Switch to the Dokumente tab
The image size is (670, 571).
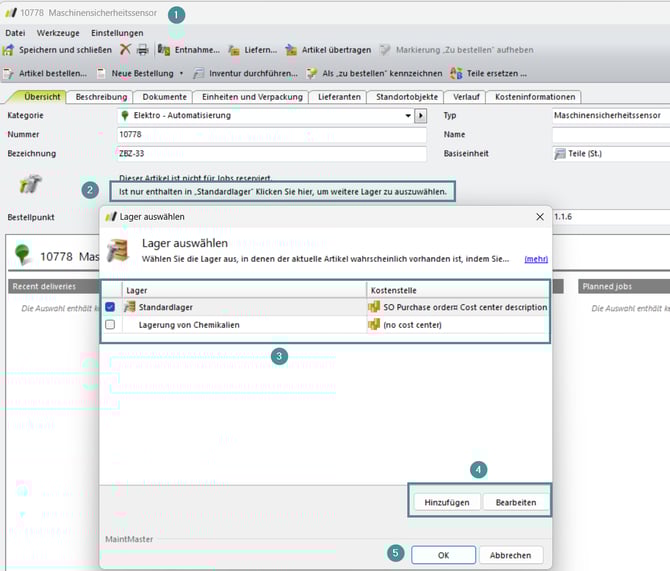point(165,97)
